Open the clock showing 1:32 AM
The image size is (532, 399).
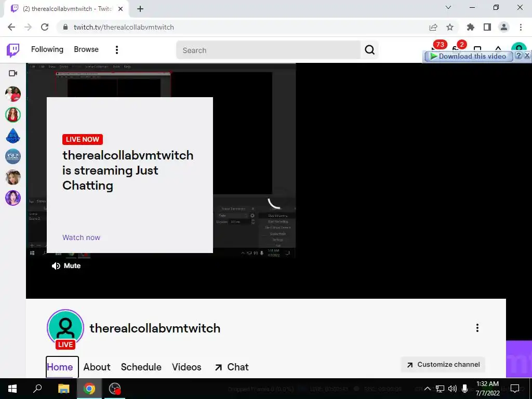click(487, 389)
